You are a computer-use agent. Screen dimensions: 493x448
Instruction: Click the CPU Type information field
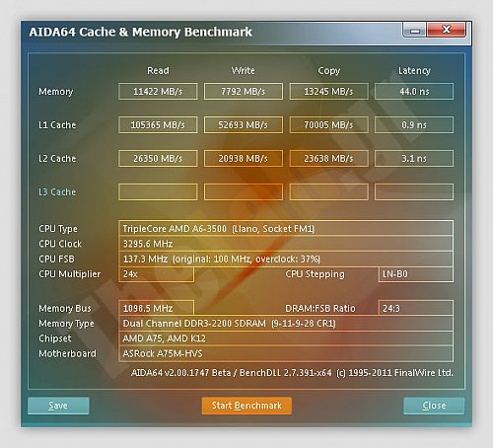coord(286,229)
